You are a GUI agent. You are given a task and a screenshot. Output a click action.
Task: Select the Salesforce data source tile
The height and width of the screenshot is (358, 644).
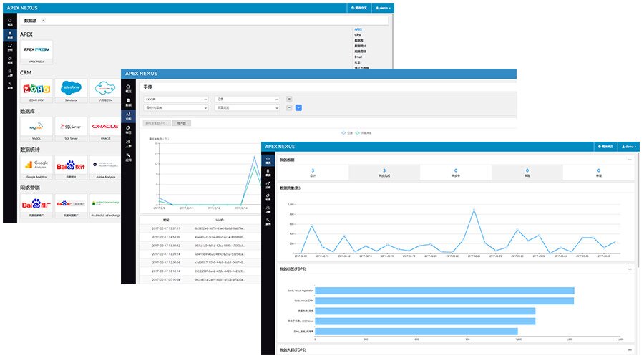tap(71, 90)
